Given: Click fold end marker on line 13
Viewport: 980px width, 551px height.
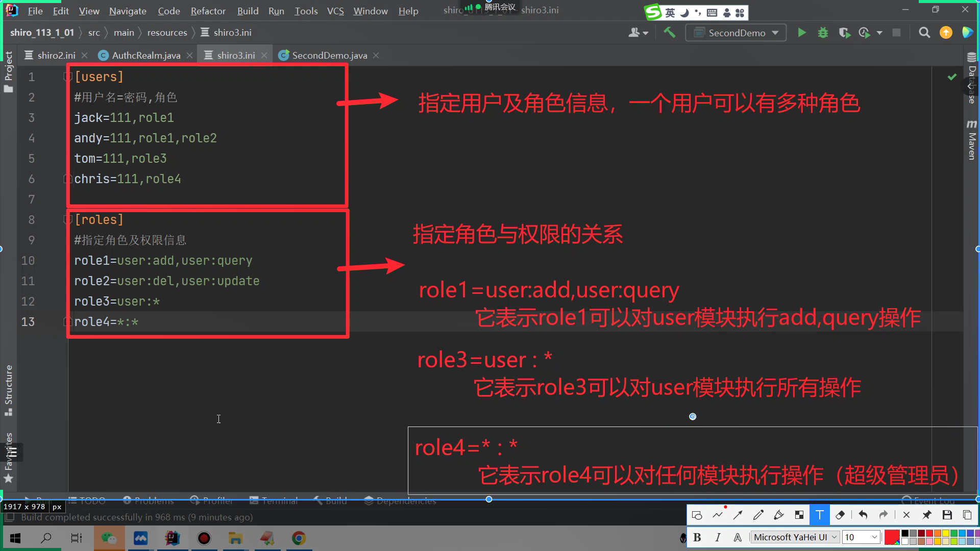Looking at the screenshot, I should (67, 321).
